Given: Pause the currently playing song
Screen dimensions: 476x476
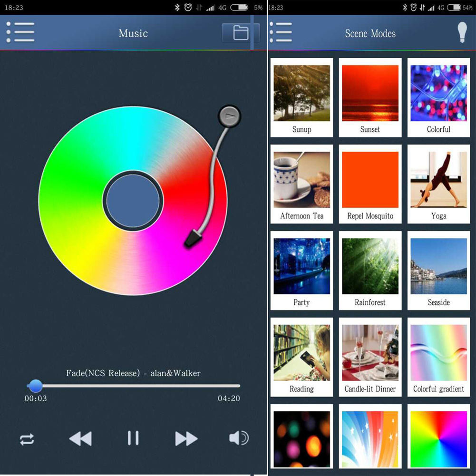Looking at the screenshot, I should (x=133, y=438).
